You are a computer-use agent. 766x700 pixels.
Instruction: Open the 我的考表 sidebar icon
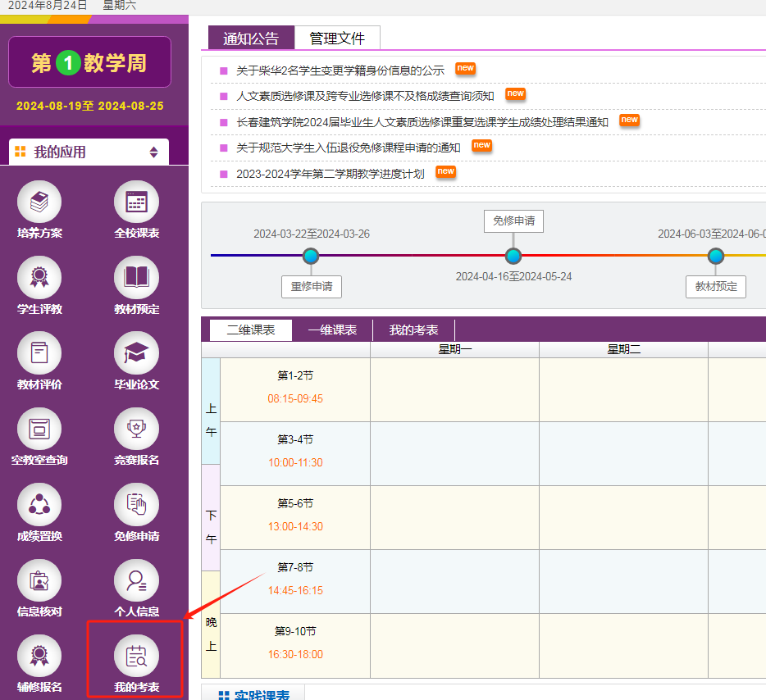136,657
